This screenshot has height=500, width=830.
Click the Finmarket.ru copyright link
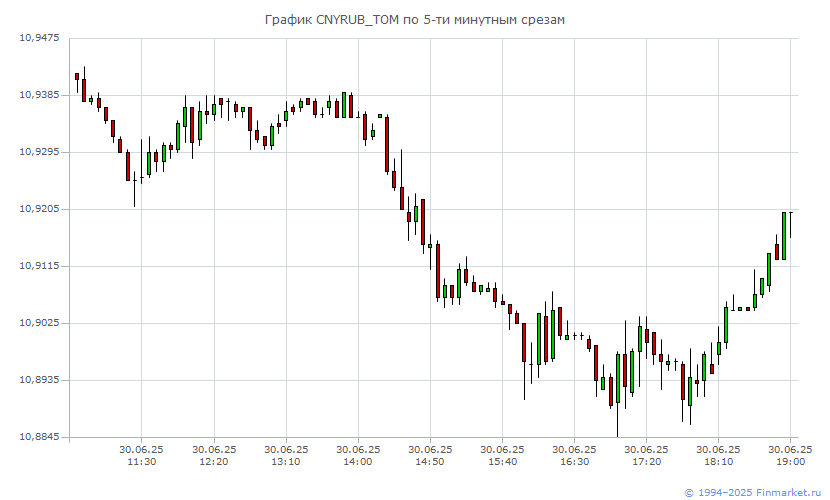[753, 493]
